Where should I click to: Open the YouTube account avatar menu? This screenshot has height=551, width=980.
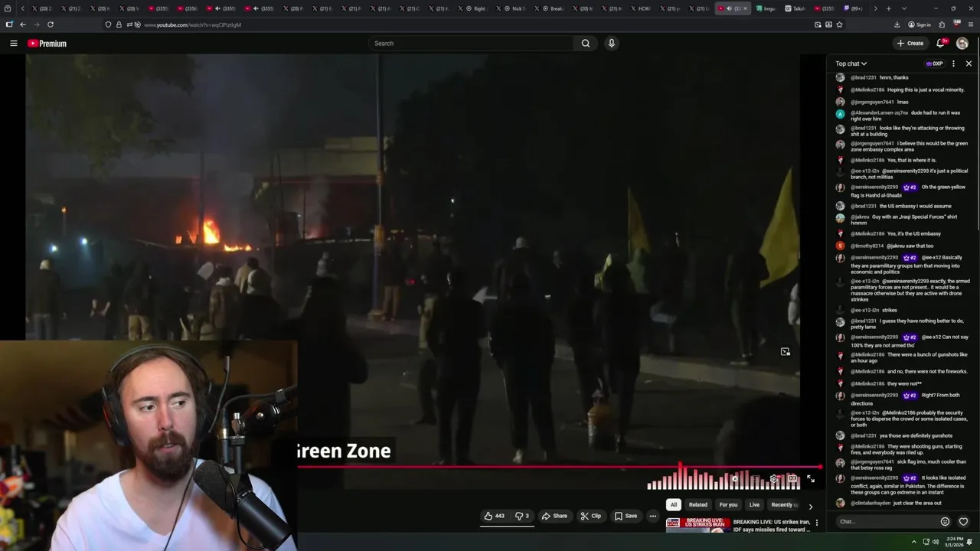pos(962,44)
